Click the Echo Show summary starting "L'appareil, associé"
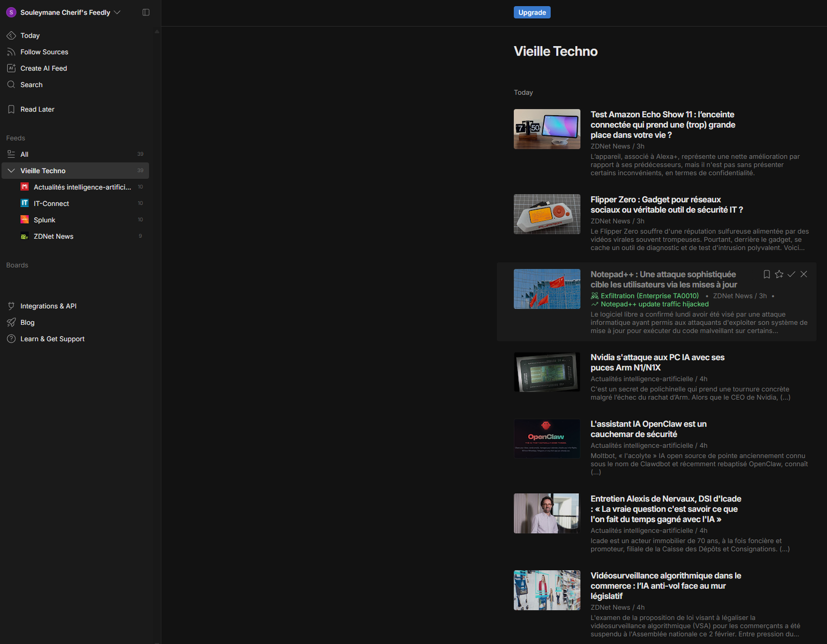 pyautogui.click(x=695, y=165)
